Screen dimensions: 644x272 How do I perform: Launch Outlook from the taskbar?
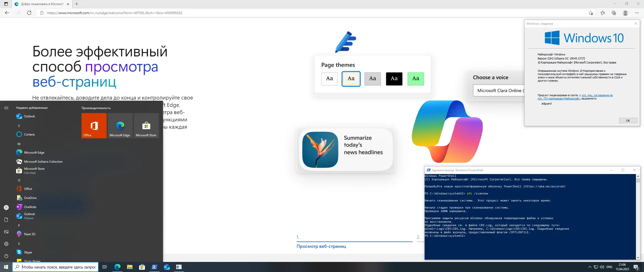(167, 267)
